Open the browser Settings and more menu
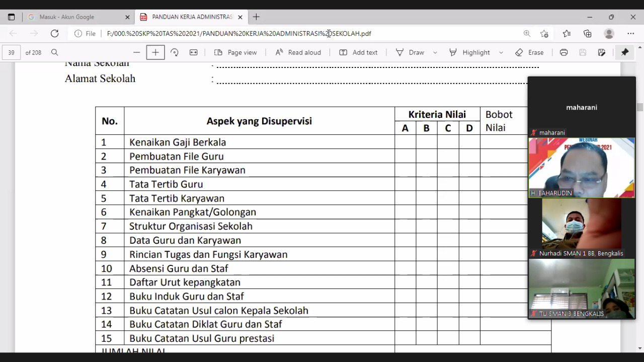The width and height of the screenshot is (644, 362). (631, 33)
